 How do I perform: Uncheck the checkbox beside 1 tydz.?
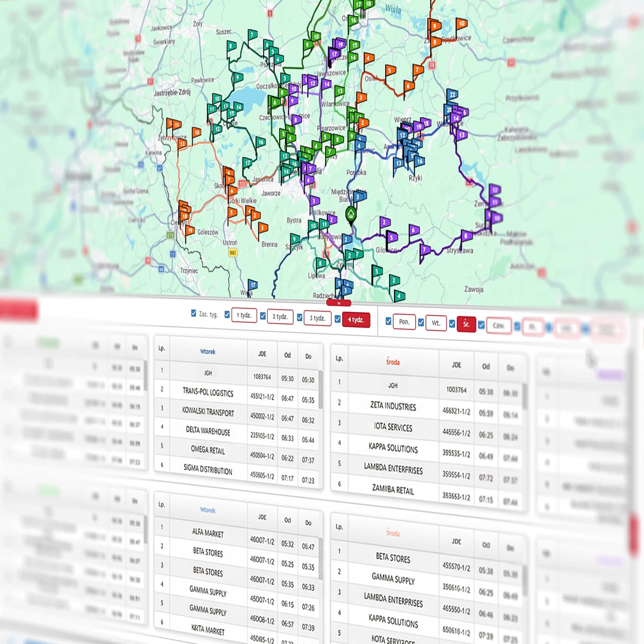[x=227, y=315]
